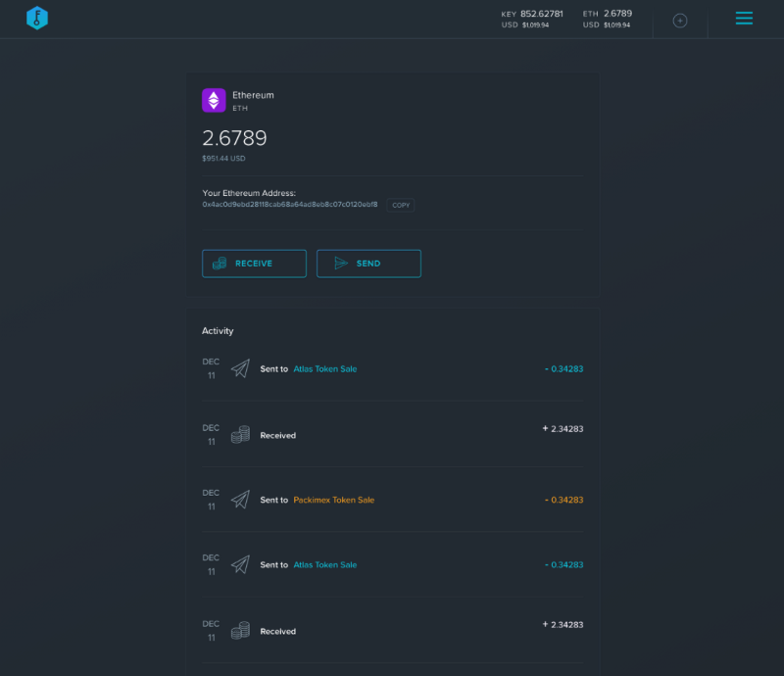Click the add token plus icon
Viewport: 784px width, 676px height.
point(679,21)
